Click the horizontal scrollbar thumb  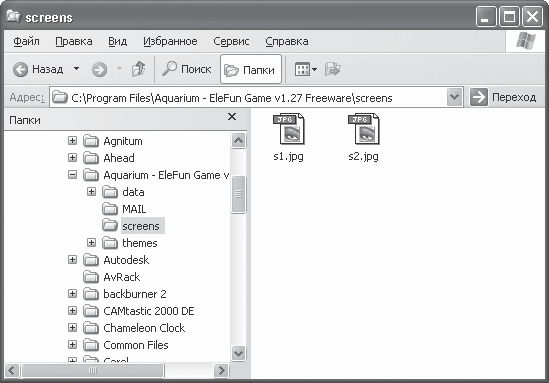tap(93, 370)
